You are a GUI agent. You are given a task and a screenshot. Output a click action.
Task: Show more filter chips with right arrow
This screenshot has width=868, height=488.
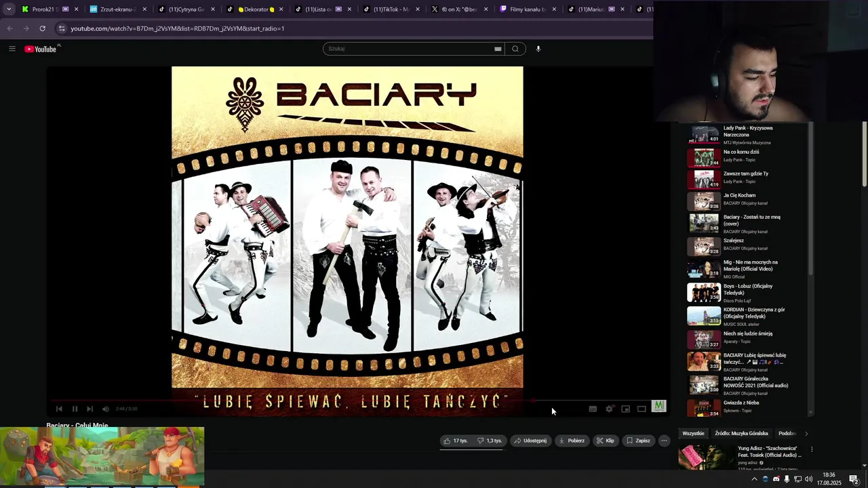(x=806, y=433)
